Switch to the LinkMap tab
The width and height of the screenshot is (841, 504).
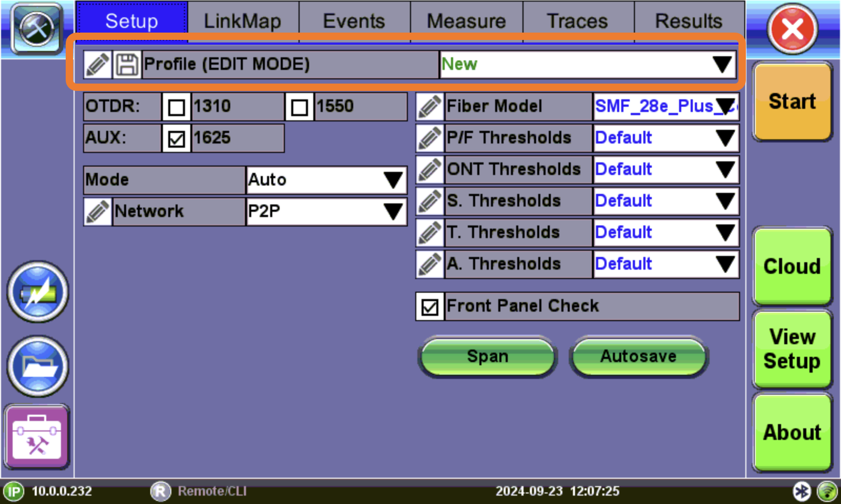tap(243, 22)
